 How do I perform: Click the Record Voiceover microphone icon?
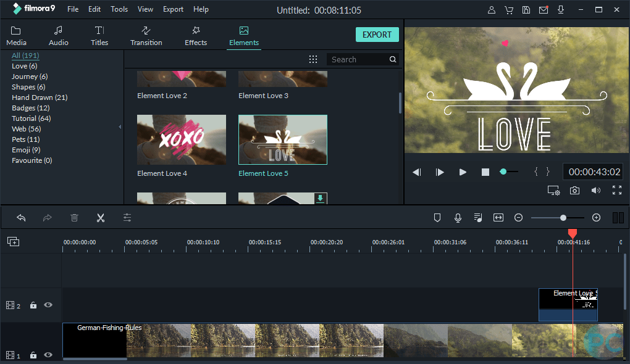tap(458, 218)
